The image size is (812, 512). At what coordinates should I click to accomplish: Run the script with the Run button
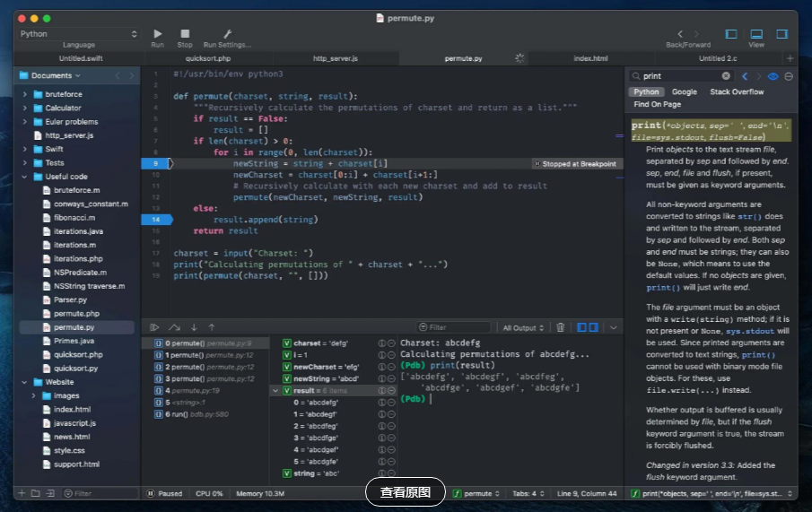[x=157, y=34]
